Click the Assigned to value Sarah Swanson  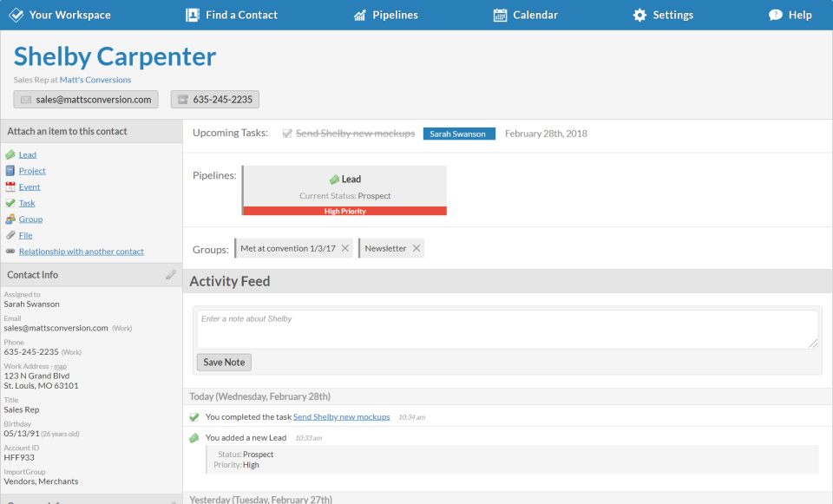click(31, 304)
